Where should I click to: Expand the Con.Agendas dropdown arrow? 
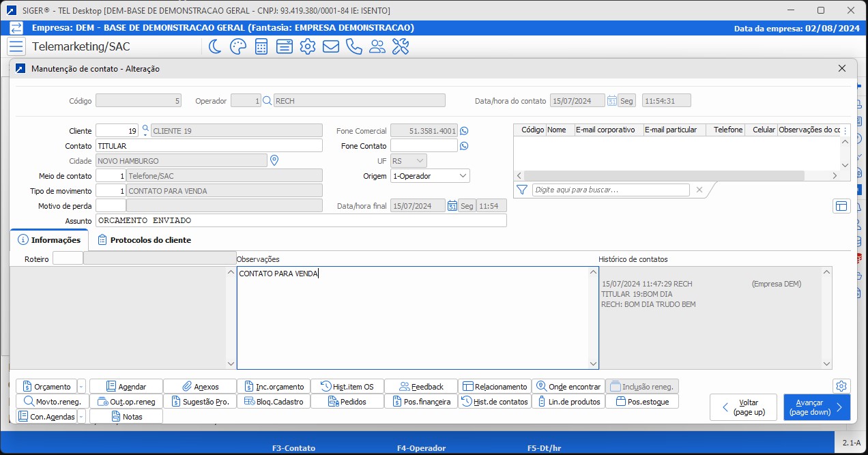tap(82, 417)
